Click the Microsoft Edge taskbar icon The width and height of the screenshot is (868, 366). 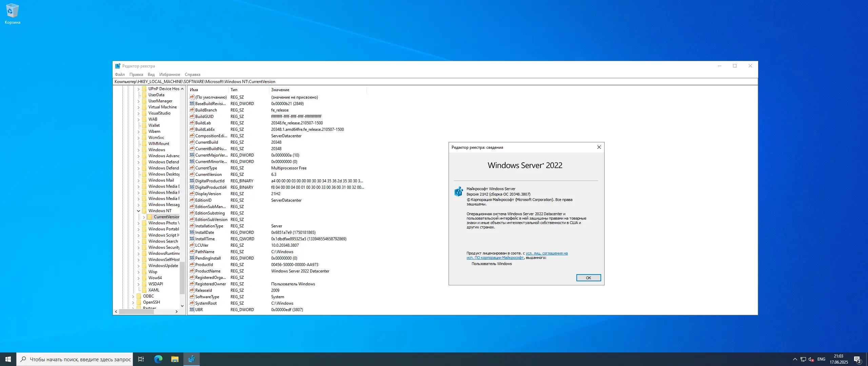[x=158, y=359]
